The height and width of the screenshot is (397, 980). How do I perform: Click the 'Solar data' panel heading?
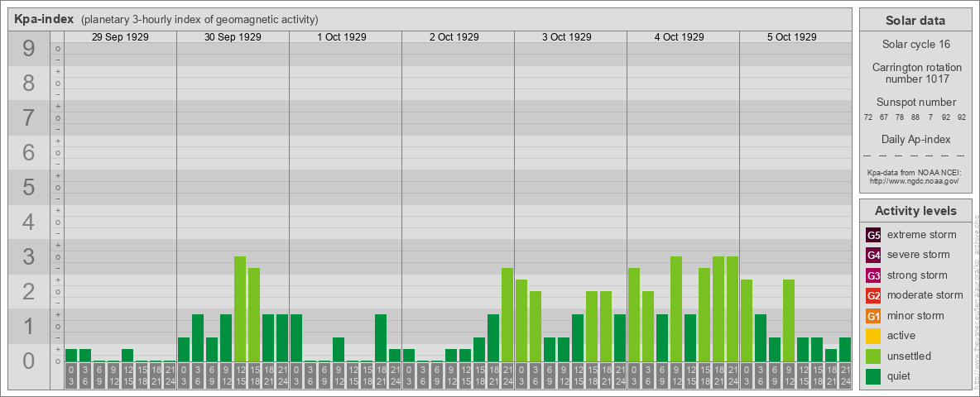pyautogui.click(x=915, y=21)
